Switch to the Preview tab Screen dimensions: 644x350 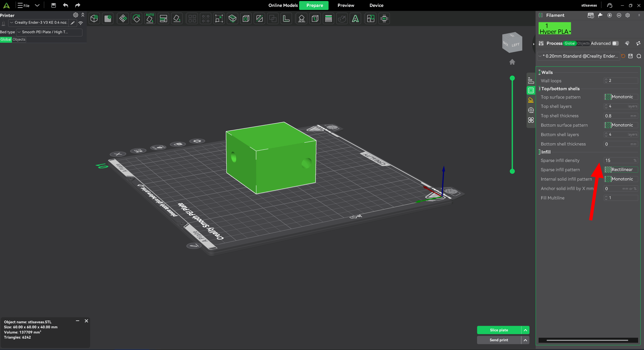346,5
